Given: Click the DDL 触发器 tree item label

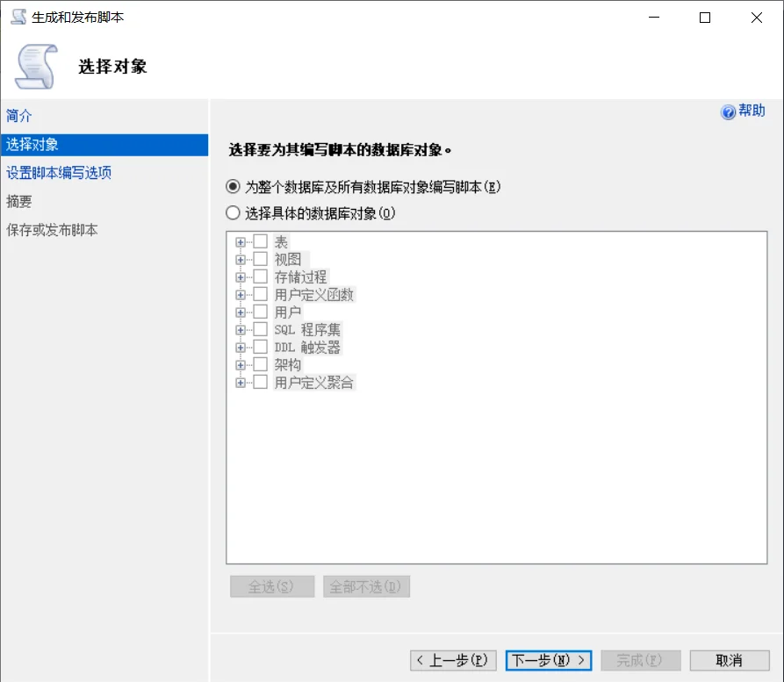Looking at the screenshot, I should tap(307, 347).
